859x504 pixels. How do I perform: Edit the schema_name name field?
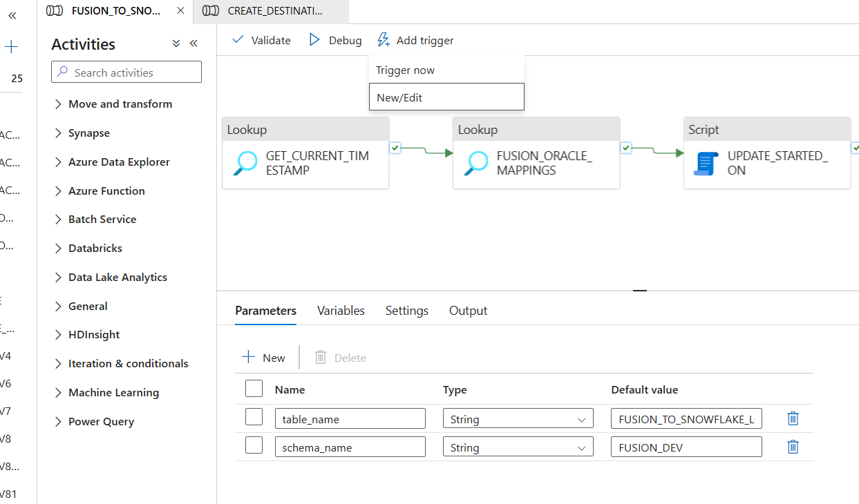[x=350, y=447]
